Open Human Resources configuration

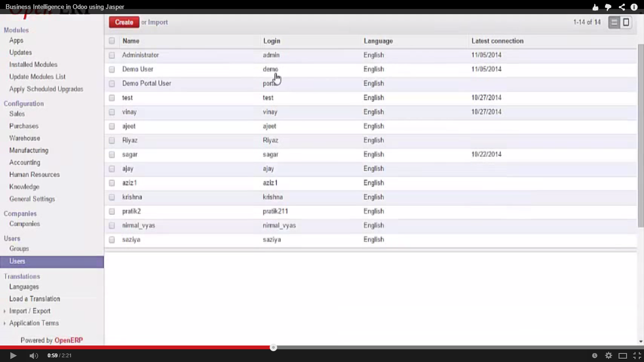pyautogui.click(x=34, y=175)
